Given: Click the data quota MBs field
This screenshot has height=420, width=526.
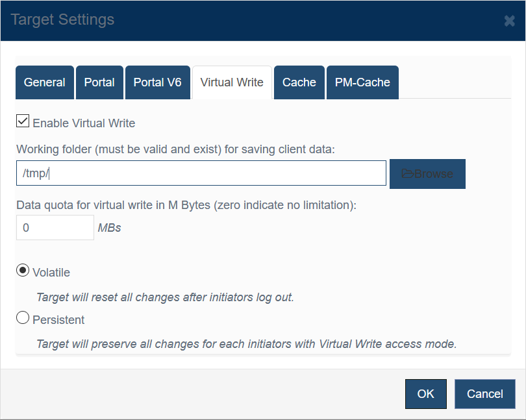Looking at the screenshot, I should tap(55, 228).
